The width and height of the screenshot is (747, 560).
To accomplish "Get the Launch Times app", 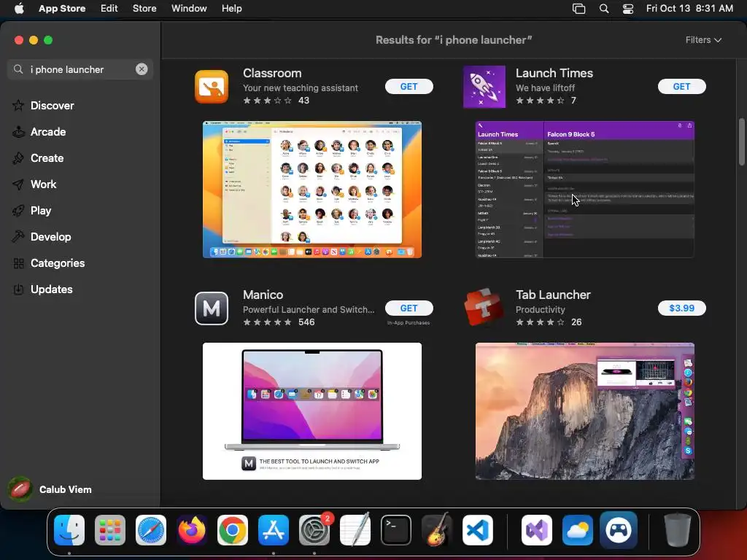I will (x=682, y=87).
